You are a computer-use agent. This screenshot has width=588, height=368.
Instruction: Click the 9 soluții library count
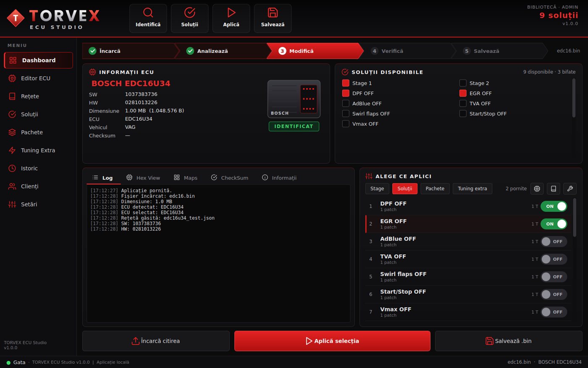[559, 16]
